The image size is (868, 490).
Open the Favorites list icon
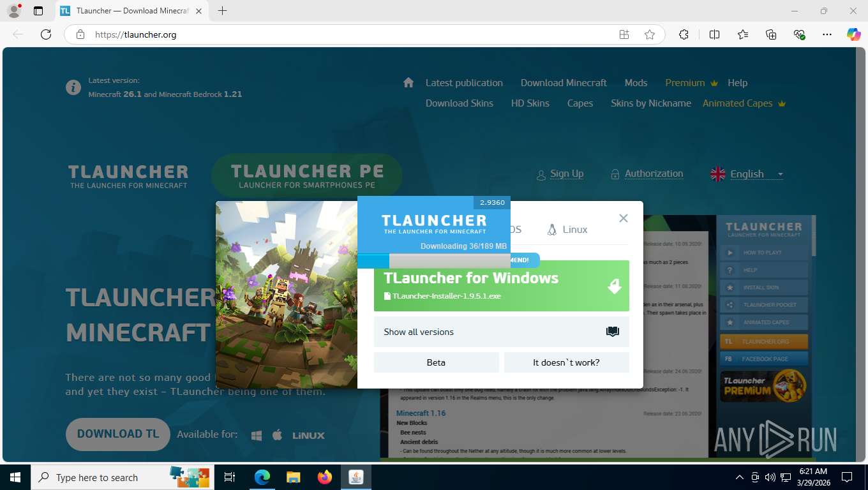click(x=743, y=34)
